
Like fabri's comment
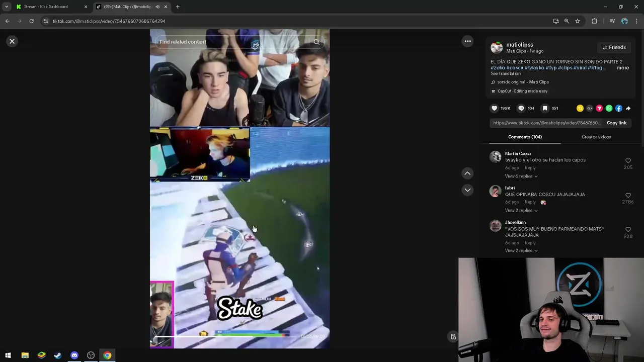coord(628,195)
